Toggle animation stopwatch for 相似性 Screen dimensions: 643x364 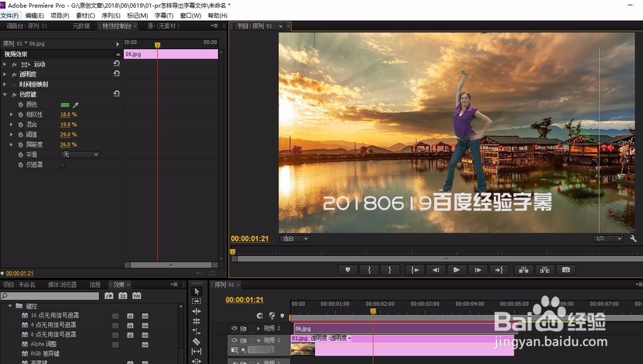(21, 114)
